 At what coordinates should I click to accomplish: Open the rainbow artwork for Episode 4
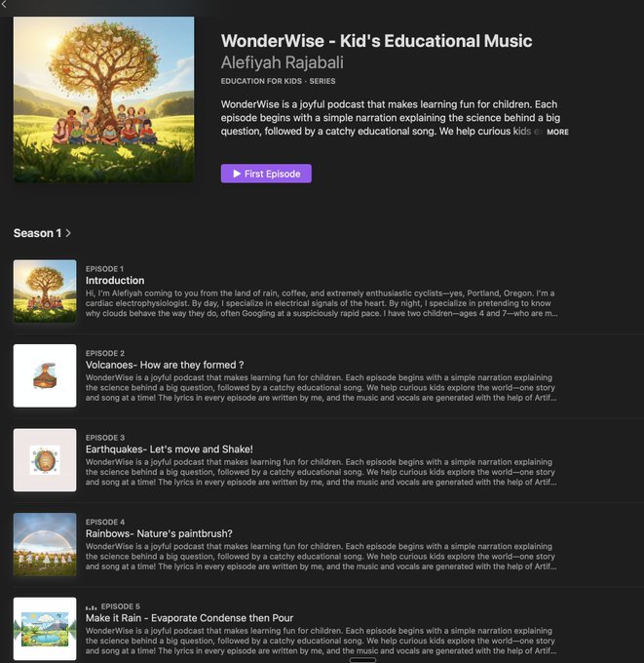(x=45, y=544)
